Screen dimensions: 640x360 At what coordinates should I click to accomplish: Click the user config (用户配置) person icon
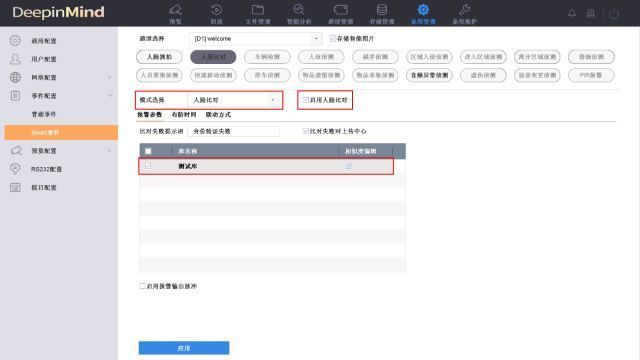pyautogui.click(x=15, y=59)
